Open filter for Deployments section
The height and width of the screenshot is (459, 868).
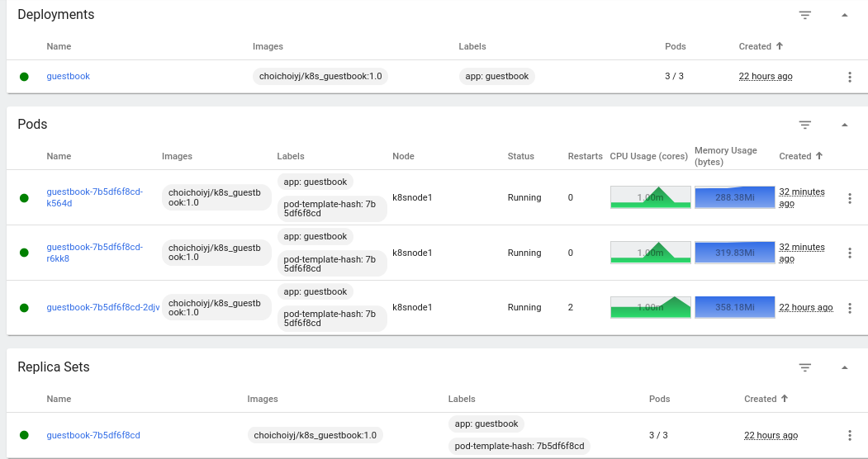[x=805, y=15]
